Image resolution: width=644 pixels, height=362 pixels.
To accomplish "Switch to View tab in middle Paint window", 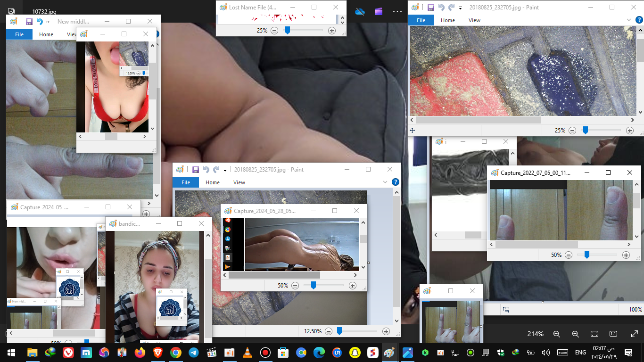I will [239, 182].
